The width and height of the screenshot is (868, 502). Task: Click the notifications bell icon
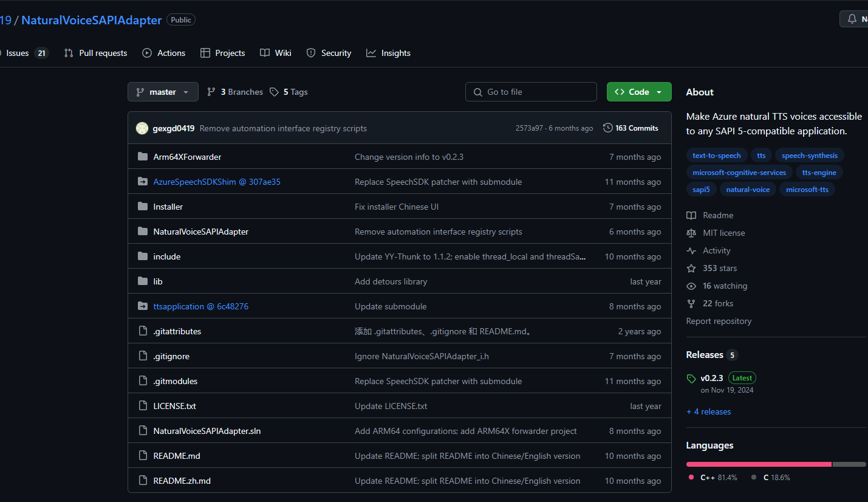[x=852, y=19]
